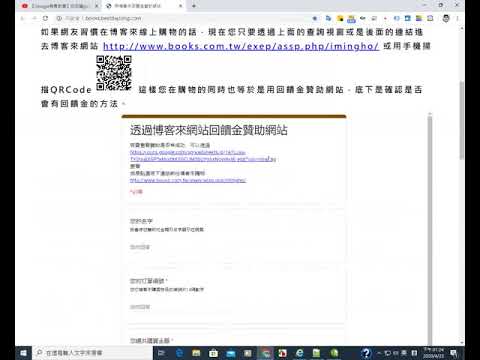The image size is (480, 360).
Task: Open the taskbar clock and date
Action: coord(433,353)
